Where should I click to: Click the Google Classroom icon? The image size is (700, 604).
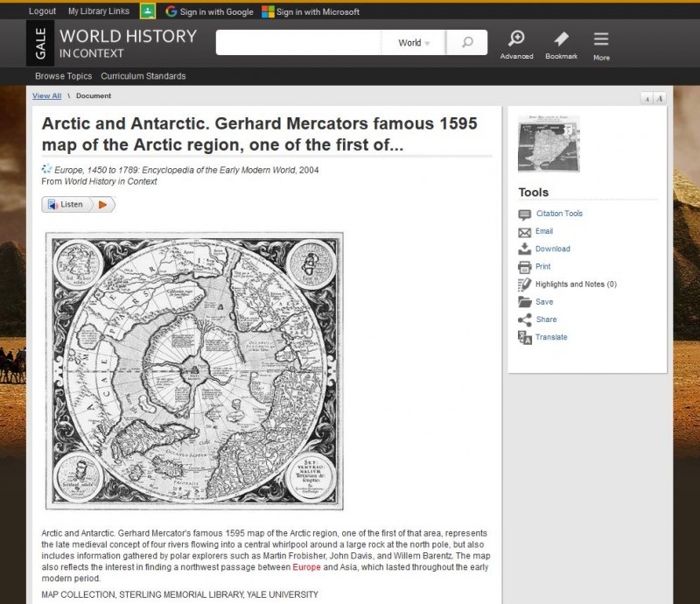[x=148, y=11]
